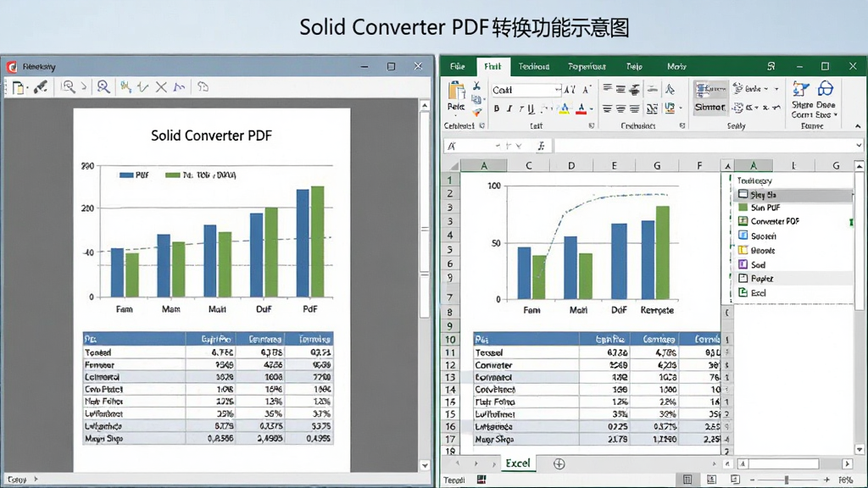The height and width of the screenshot is (488, 868).
Task: Toggle Italic formatting in Excel ribbon
Action: pyautogui.click(x=509, y=109)
